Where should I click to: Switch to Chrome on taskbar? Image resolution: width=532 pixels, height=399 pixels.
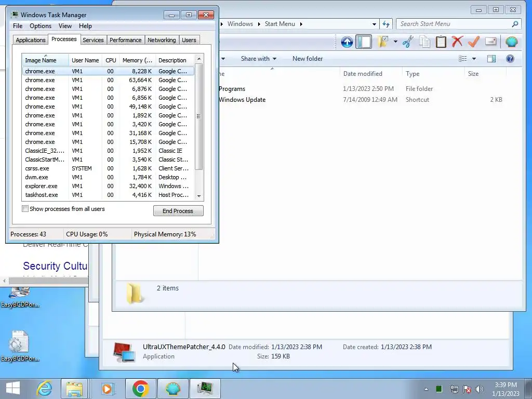(x=141, y=389)
